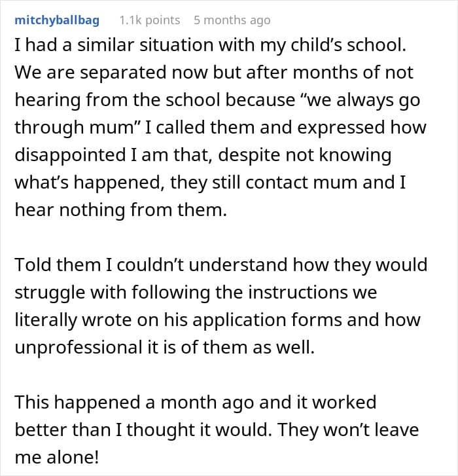
Task: Click the 1.1k points score label
Action: 150,20
